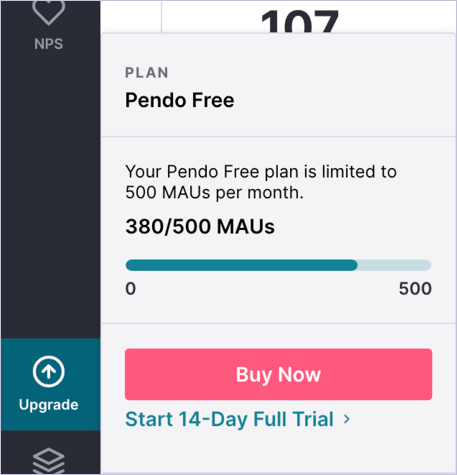Viewport: 457px width, 475px height.
Task: Click the word Trial in the link
Action: [313, 419]
